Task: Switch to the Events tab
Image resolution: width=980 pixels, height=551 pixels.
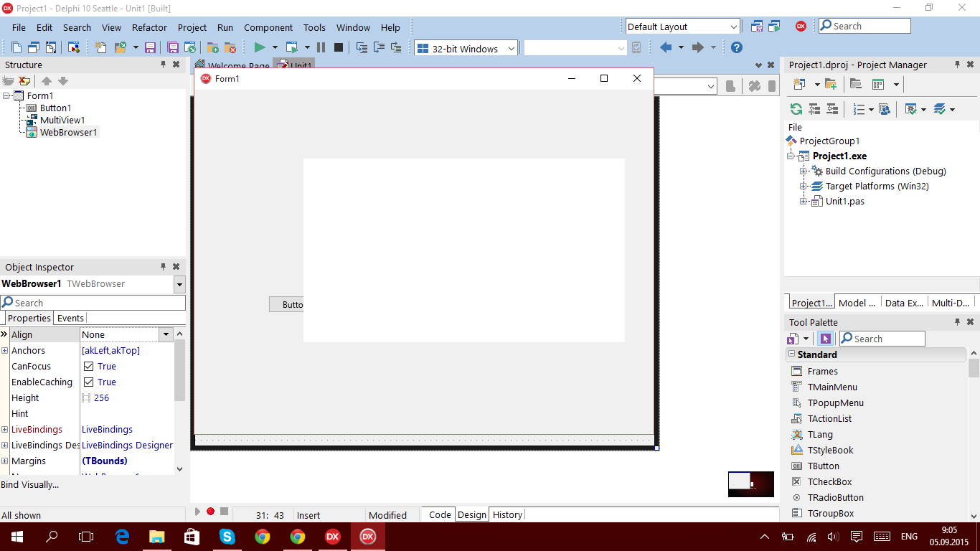Action: pos(70,318)
